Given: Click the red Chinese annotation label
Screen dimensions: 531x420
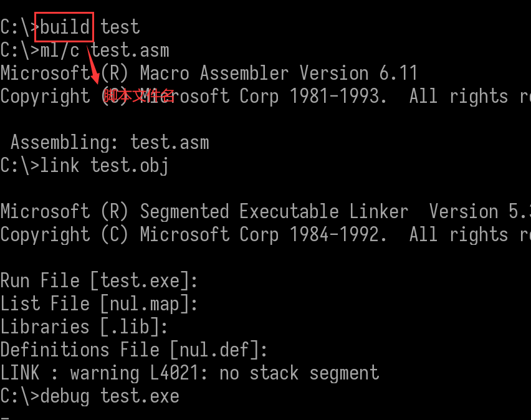Looking at the screenshot, I should tap(139, 97).
